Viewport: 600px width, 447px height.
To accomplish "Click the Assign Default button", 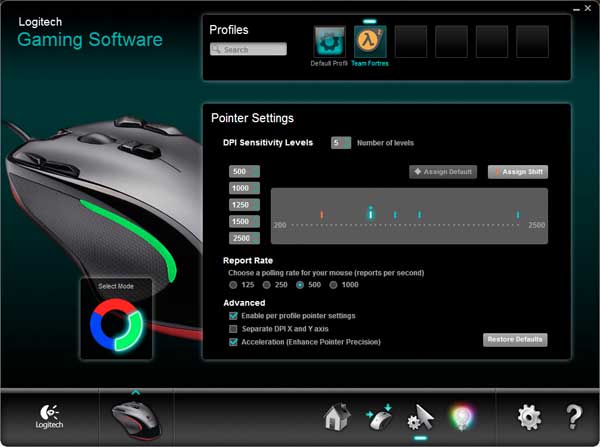I will (x=443, y=172).
